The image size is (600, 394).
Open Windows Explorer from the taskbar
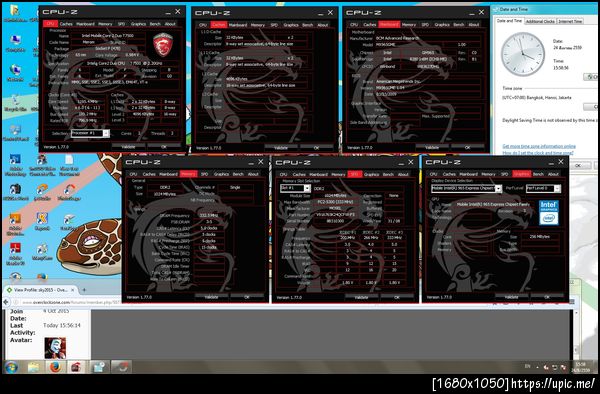34,367
